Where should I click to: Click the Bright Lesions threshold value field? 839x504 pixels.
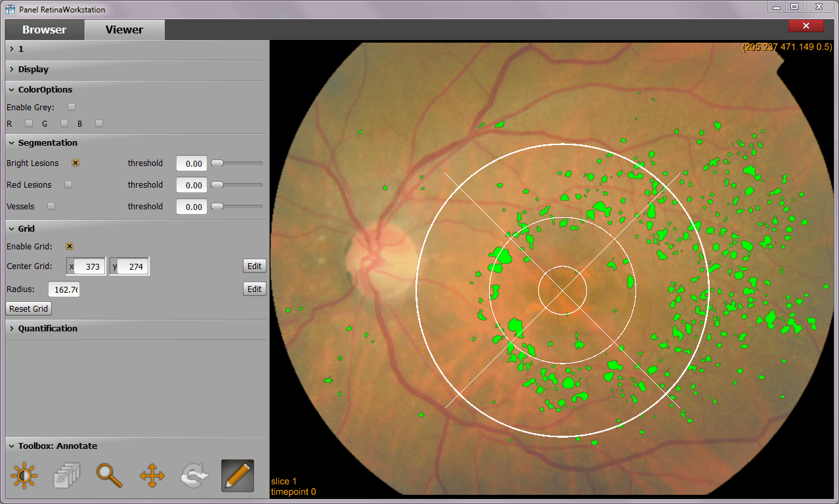[192, 163]
